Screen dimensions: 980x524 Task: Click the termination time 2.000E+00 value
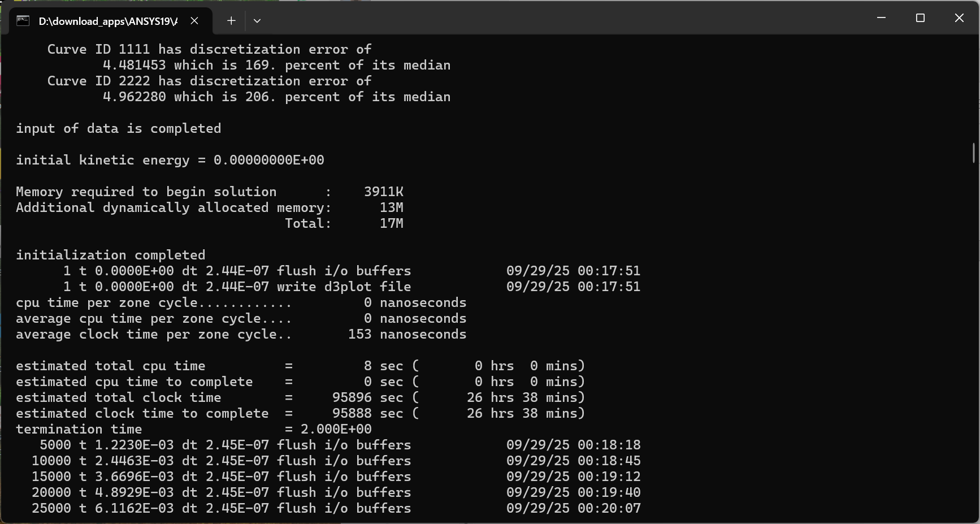coord(336,429)
